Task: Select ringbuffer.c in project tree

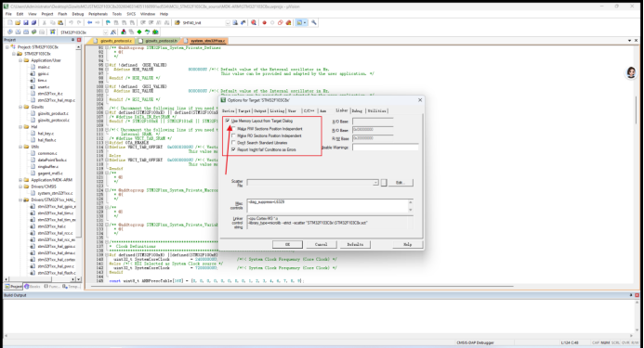Action: (48, 167)
